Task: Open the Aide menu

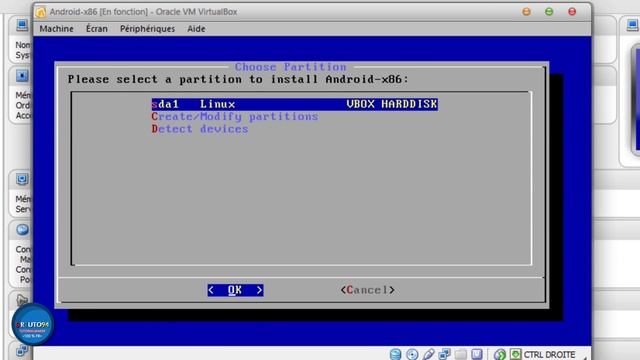Action: point(196,29)
